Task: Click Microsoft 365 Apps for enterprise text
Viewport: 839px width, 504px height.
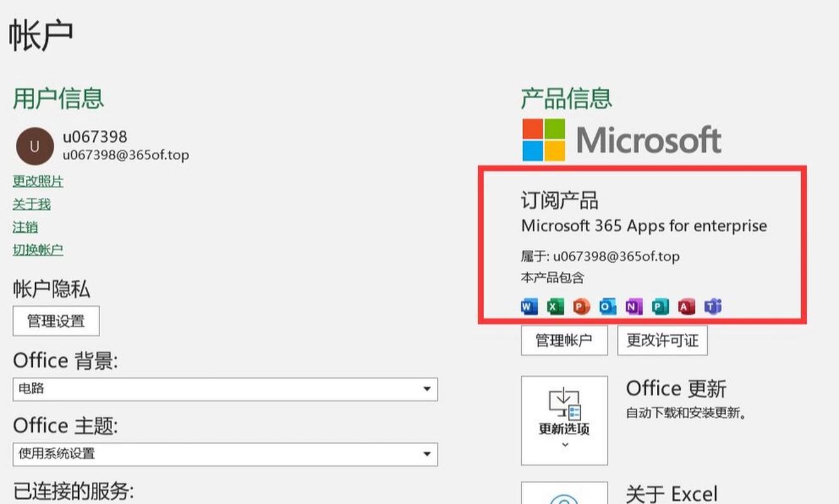Action: 644,226
